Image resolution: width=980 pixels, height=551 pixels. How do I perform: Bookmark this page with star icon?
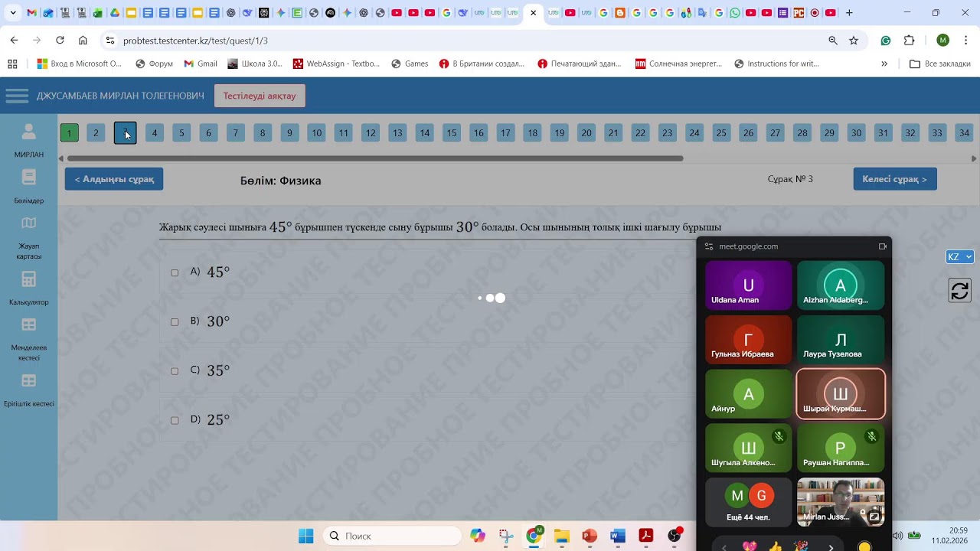click(x=854, y=41)
